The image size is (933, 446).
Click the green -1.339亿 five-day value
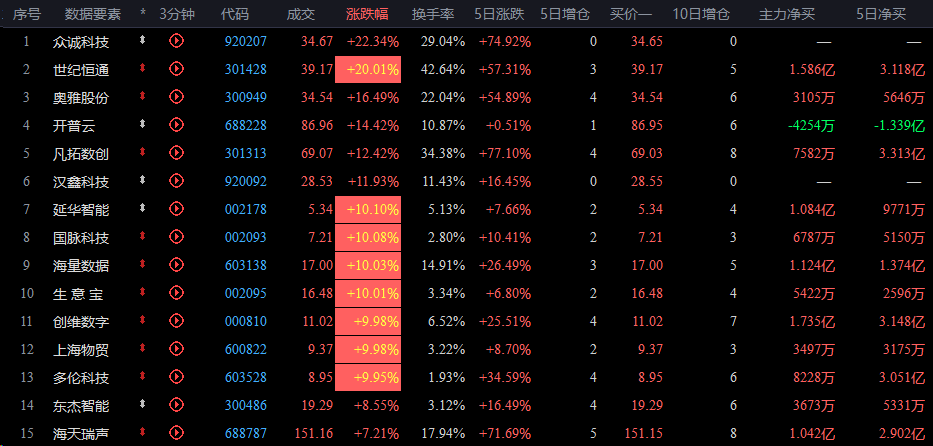click(x=899, y=126)
